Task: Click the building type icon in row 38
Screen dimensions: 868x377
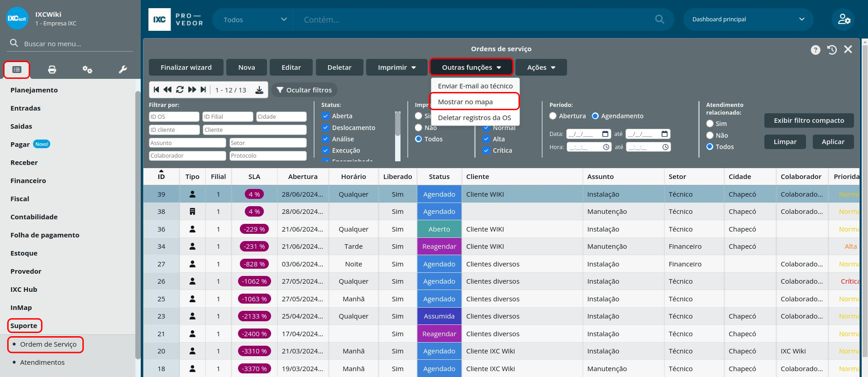Action: pyautogui.click(x=192, y=212)
